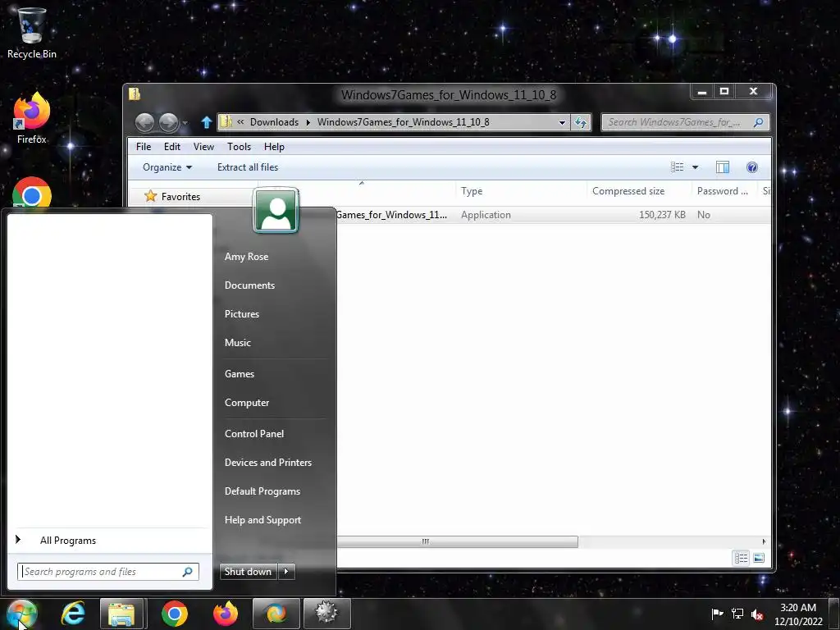The height and width of the screenshot is (630, 840).
Task: Open Default Programs from the Start menu
Action: click(262, 491)
